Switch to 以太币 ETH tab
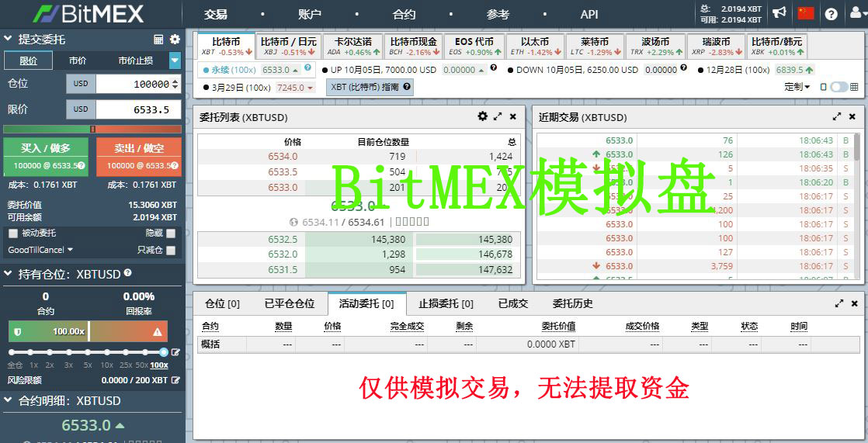Viewport: 868px width, 443px height. (x=535, y=46)
